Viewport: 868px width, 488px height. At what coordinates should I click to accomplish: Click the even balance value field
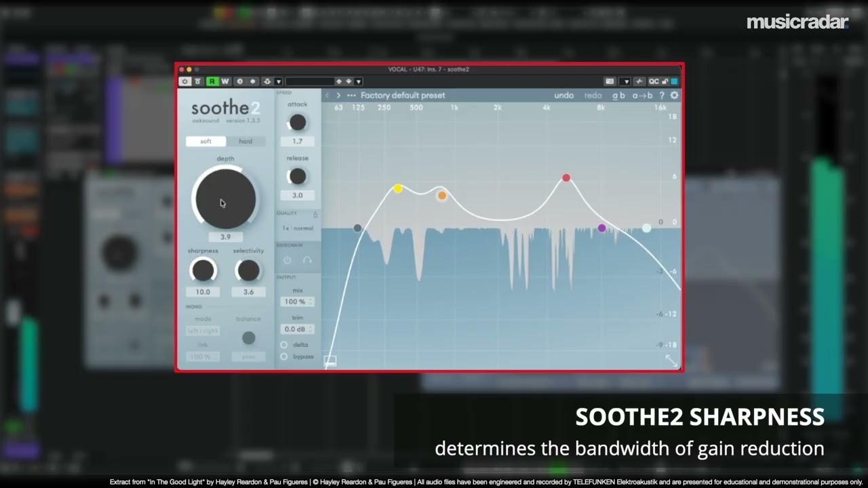click(248, 357)
